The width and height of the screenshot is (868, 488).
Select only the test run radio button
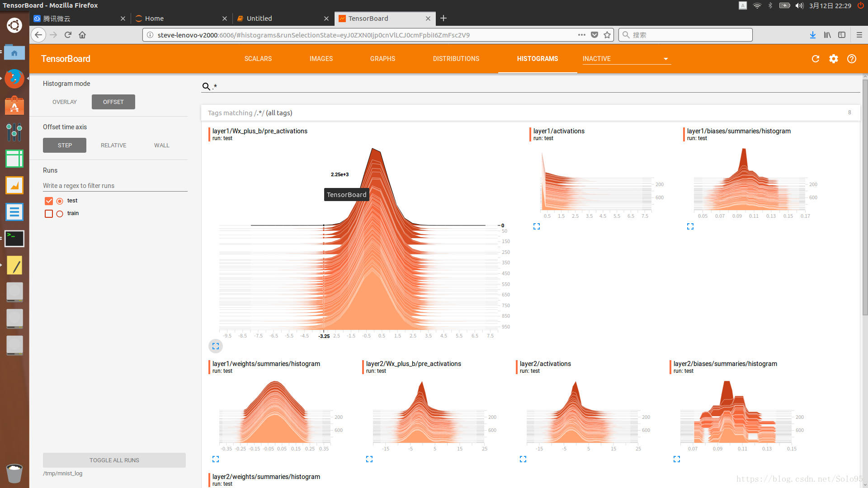60,201
